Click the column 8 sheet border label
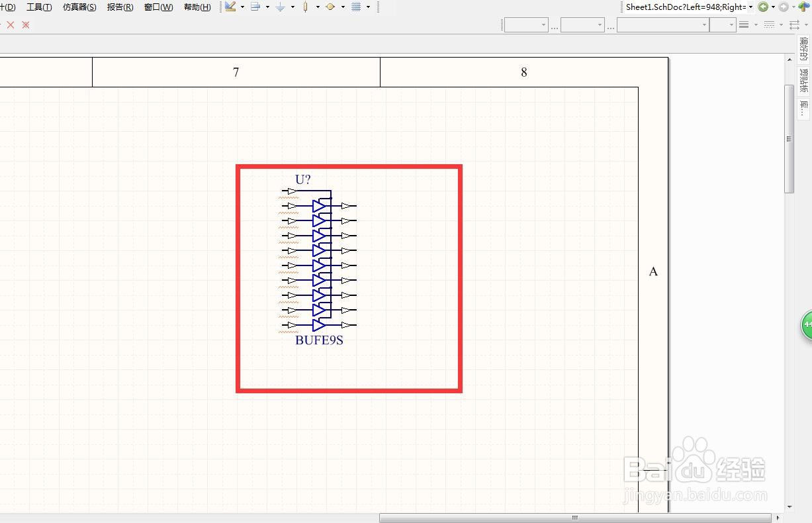The width and height of the screenshot is (812, 523). [524, 72]
